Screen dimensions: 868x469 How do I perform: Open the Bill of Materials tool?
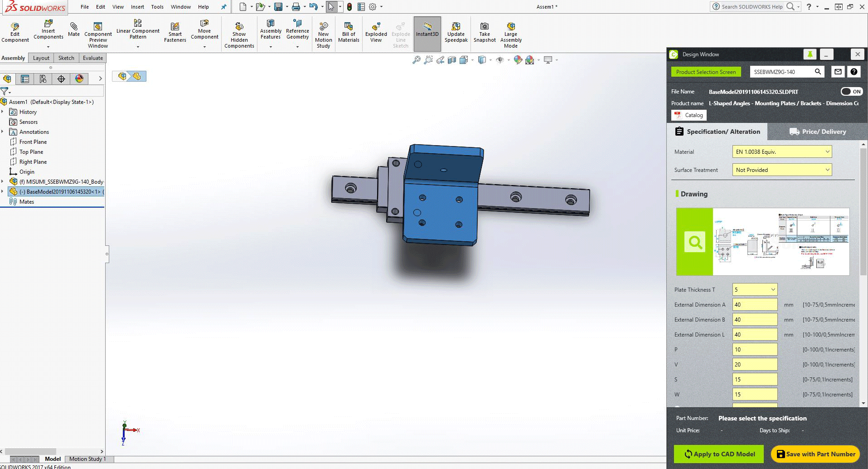click(348, 26)
